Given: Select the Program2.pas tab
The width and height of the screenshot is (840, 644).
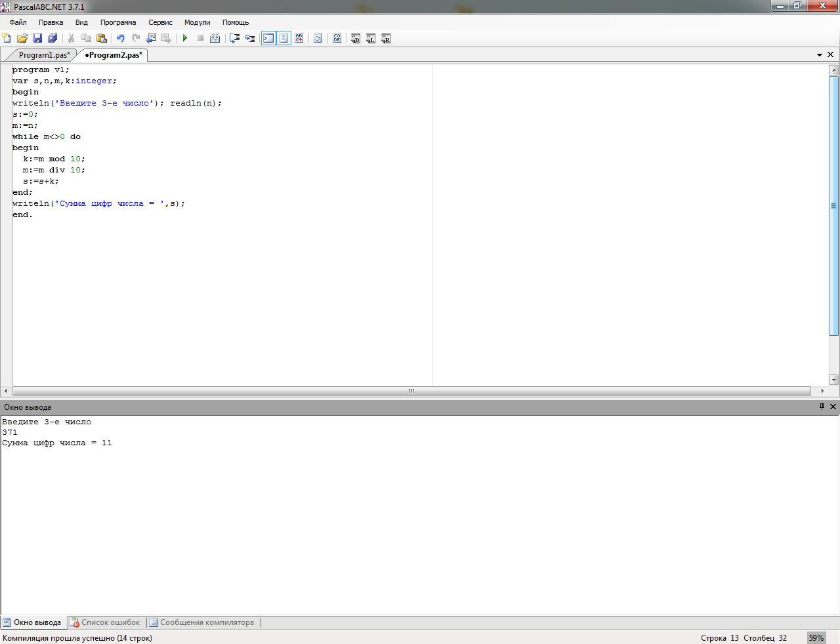Looking at the screenshot, I should [x=114, y=55].
